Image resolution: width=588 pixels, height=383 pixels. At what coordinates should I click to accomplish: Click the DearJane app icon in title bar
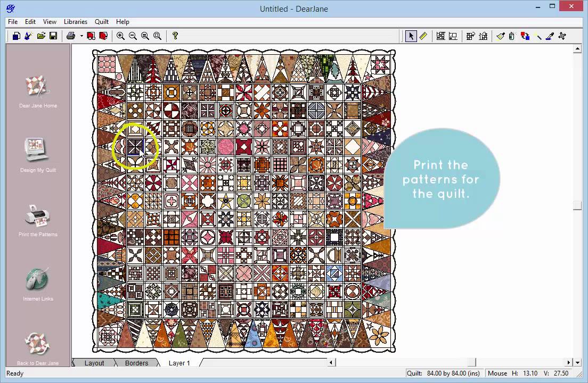click(11, 8)
